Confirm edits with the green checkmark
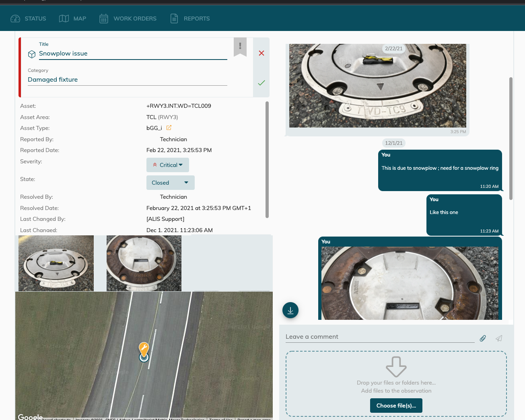Screen dimensions: 525x420 (x=261, y=83)
